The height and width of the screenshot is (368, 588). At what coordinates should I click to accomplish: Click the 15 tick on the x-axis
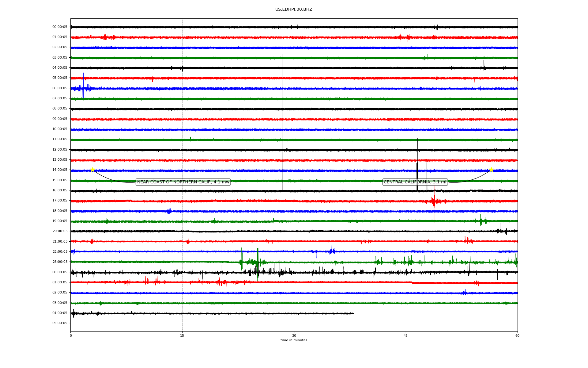182,335
